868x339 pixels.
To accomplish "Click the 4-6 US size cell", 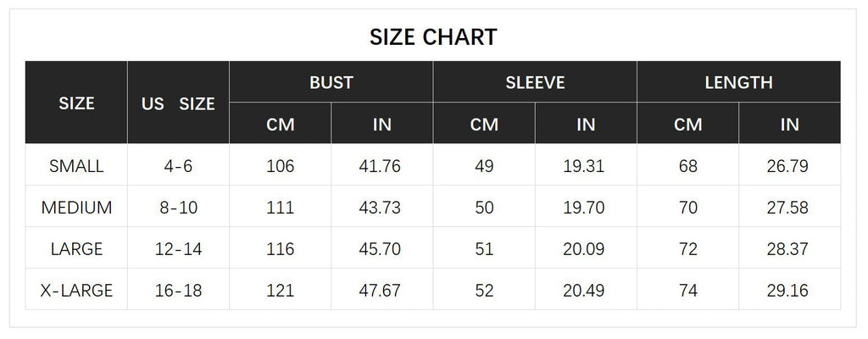I will 178,166.
